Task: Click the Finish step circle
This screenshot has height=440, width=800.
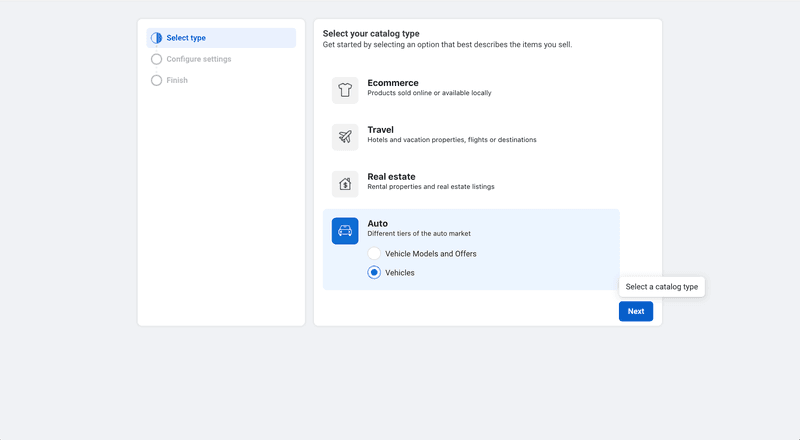Action: (156, 81)
